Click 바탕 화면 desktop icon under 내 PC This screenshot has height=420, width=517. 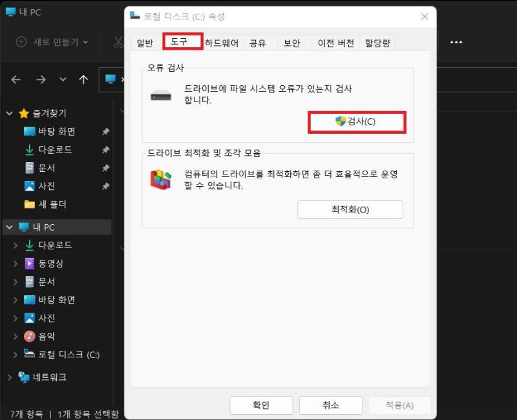pos(29,300)
